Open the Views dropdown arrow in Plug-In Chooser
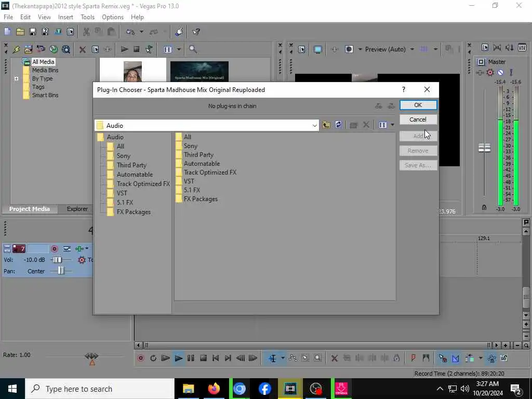 393,125
